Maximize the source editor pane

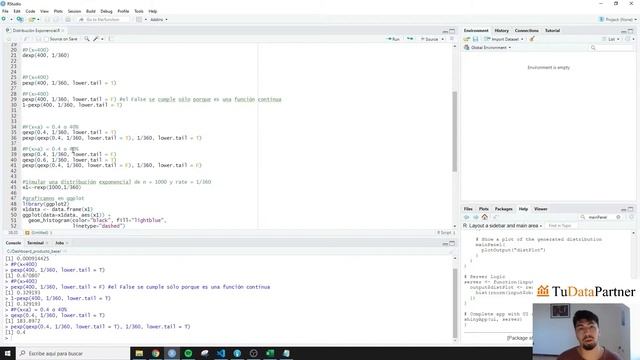click(x=452, y=31)
